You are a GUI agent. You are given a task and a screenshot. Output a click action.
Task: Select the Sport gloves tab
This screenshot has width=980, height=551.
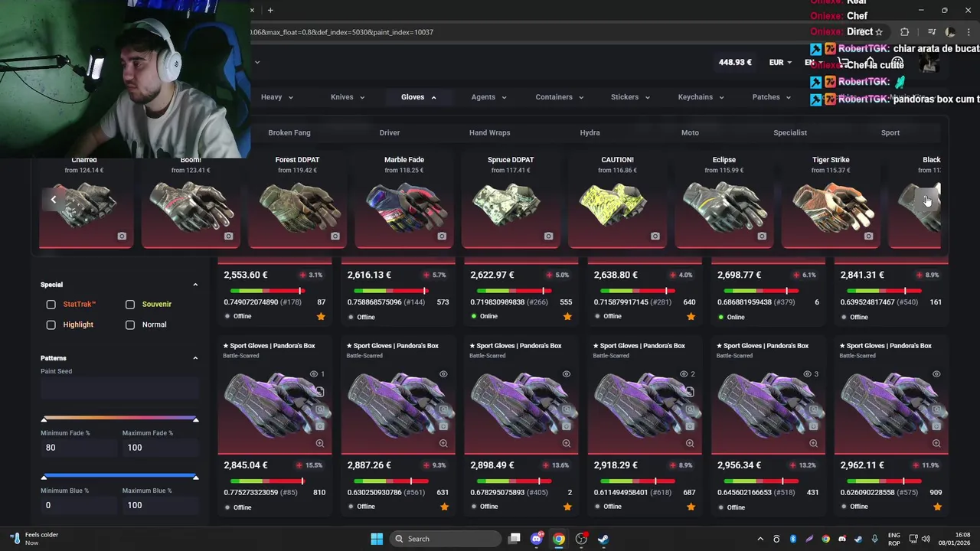pyautogui.click(x=890, y=132)
